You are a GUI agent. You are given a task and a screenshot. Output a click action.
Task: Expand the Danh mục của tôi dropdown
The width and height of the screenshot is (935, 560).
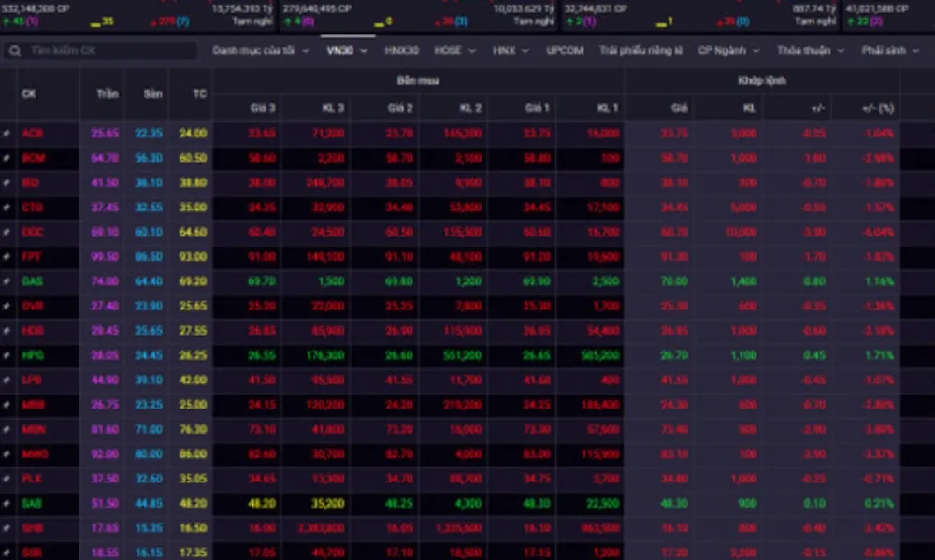(260, 50)
